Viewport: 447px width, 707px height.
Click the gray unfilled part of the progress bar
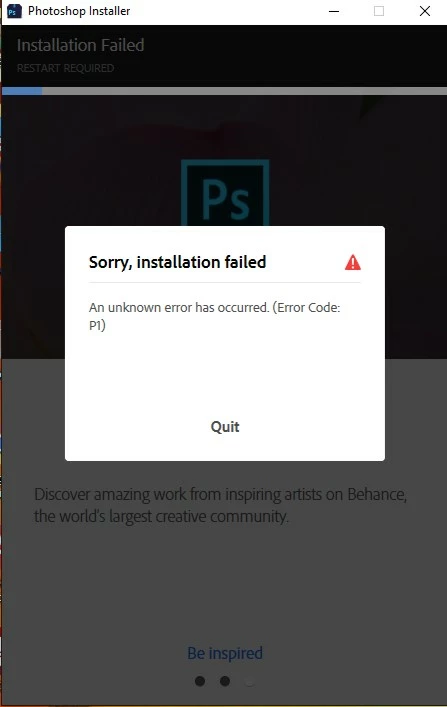[244, 91]
